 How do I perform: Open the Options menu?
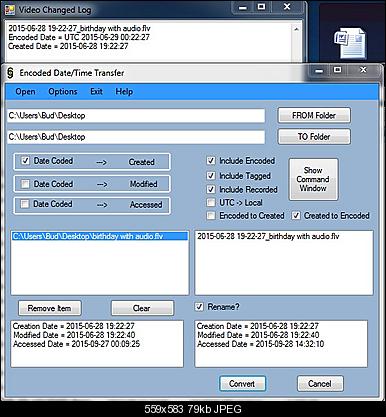point(63,92)
